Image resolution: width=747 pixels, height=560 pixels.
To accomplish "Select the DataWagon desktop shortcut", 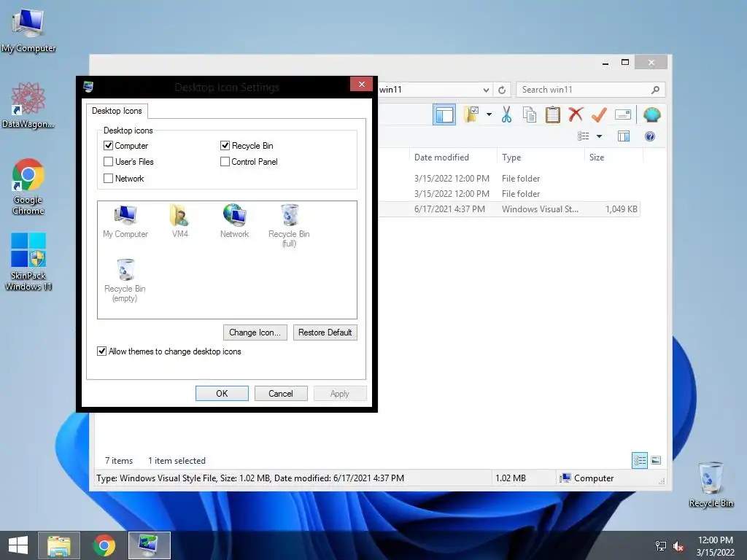I will [x=28, y=105].
